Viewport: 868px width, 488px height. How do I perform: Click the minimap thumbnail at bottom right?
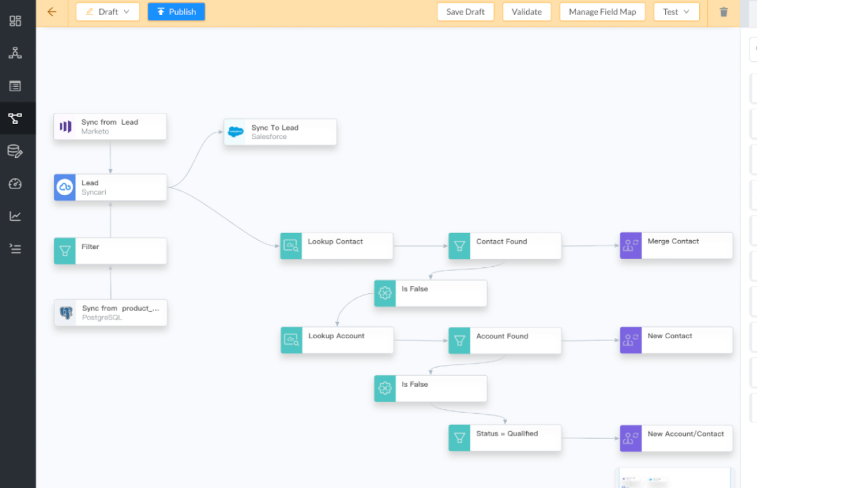[x=674, y=478]
